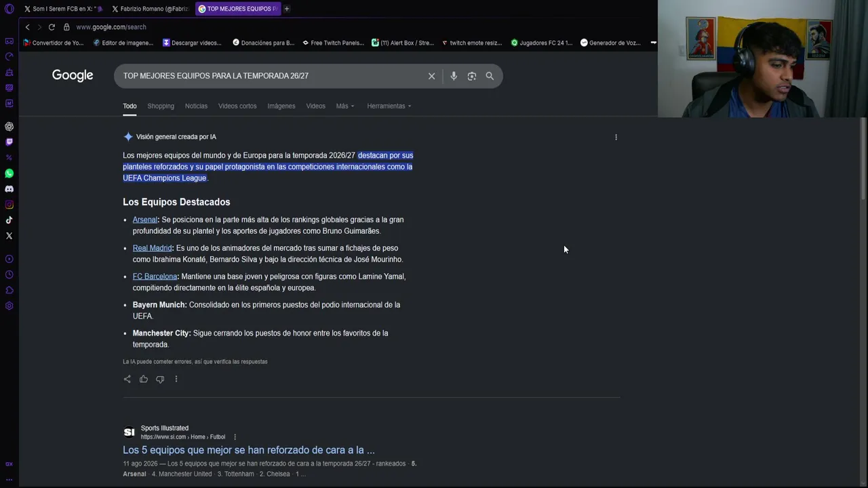Open ChatGPT from the sidebar
868x488 pixels.
click(x=9, y=127)
